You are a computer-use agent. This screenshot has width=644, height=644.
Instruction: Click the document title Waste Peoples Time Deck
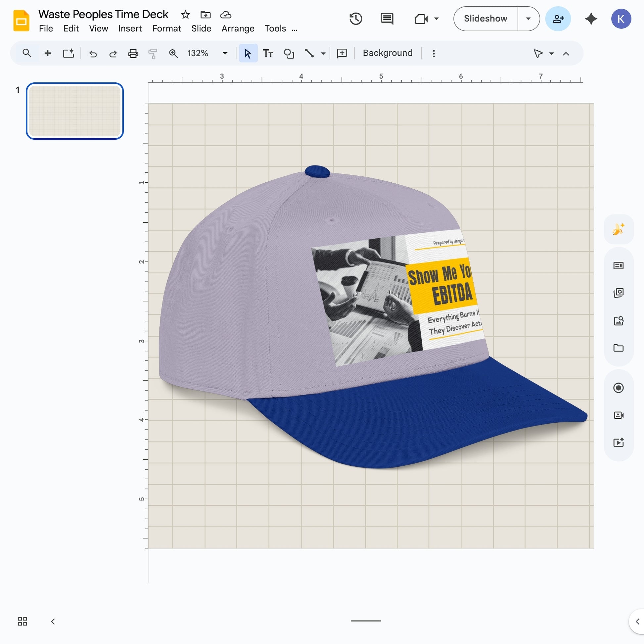pyautogui.click(x=103, y=14)
